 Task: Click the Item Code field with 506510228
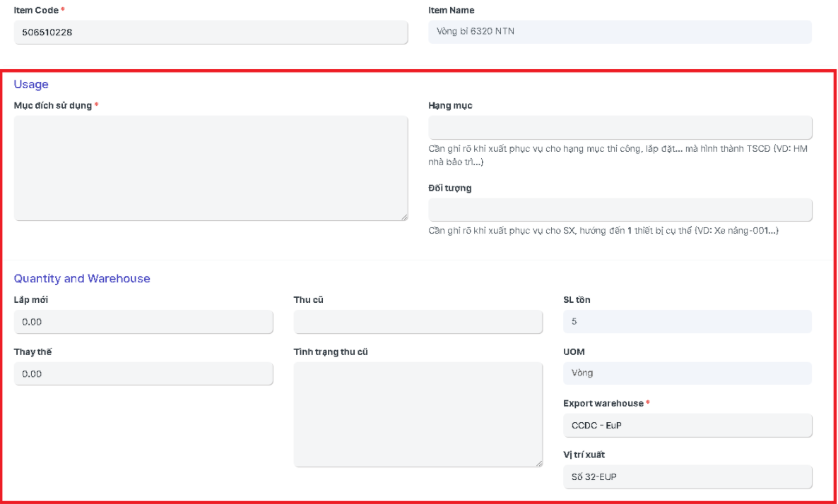[211, 32]
